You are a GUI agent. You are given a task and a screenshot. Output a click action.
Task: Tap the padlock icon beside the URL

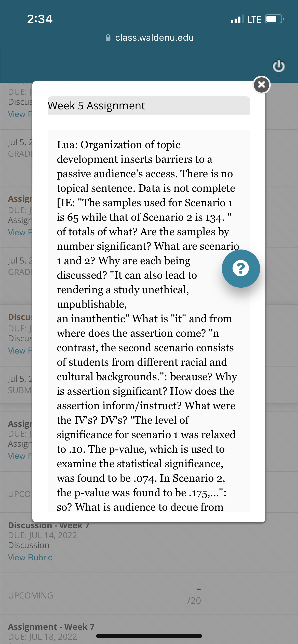click(108, 38)
